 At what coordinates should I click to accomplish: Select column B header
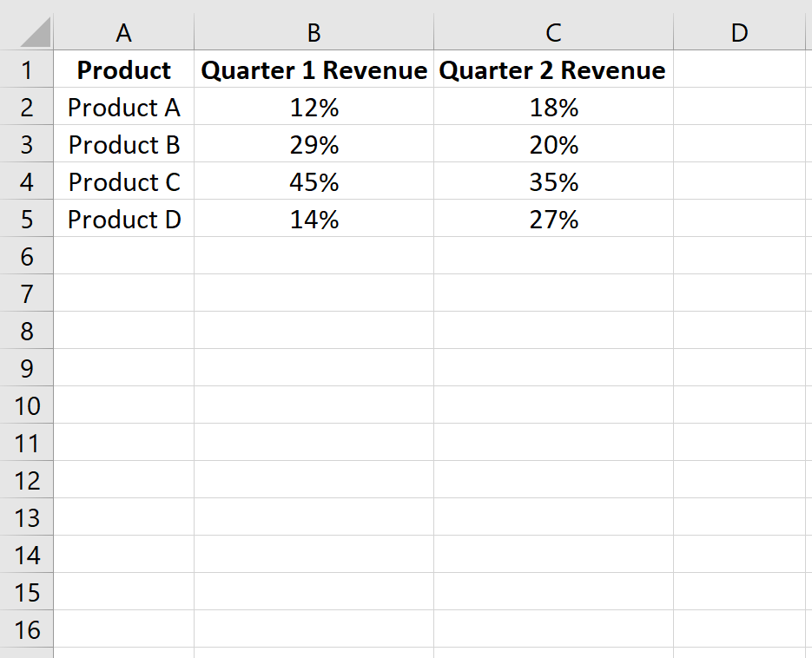pyautogui.click(x=314, y=33)
